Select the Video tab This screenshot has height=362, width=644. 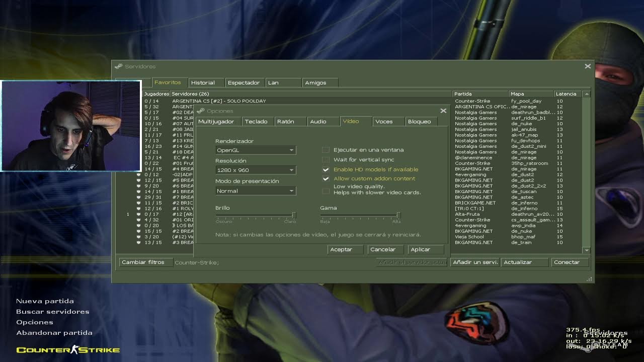356,121
